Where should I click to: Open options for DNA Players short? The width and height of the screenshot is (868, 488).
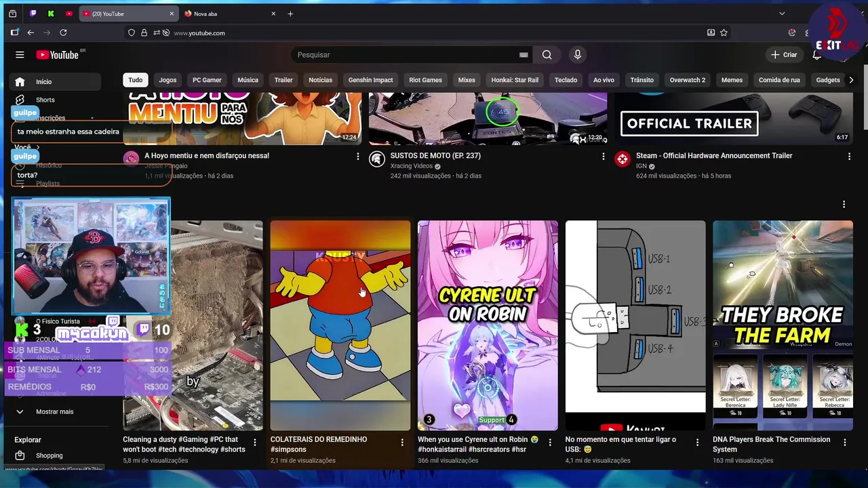(x=845, y=443)
